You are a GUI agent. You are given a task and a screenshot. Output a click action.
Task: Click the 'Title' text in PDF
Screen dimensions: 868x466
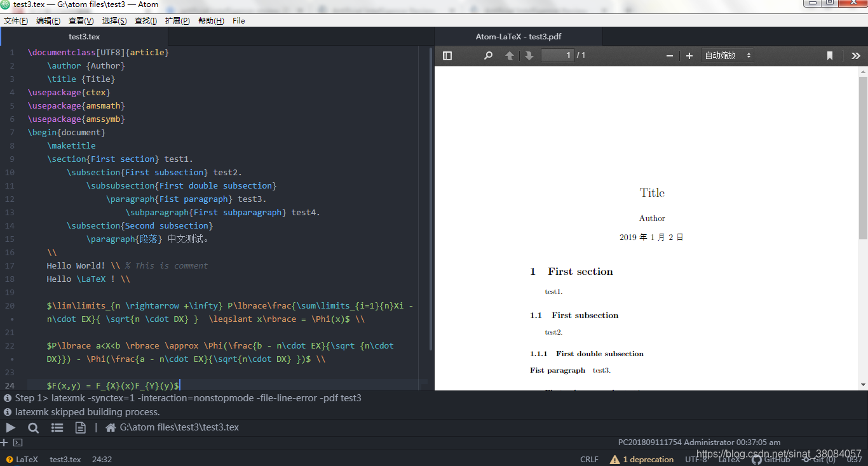pyautogui.click(x=652, y=193)
